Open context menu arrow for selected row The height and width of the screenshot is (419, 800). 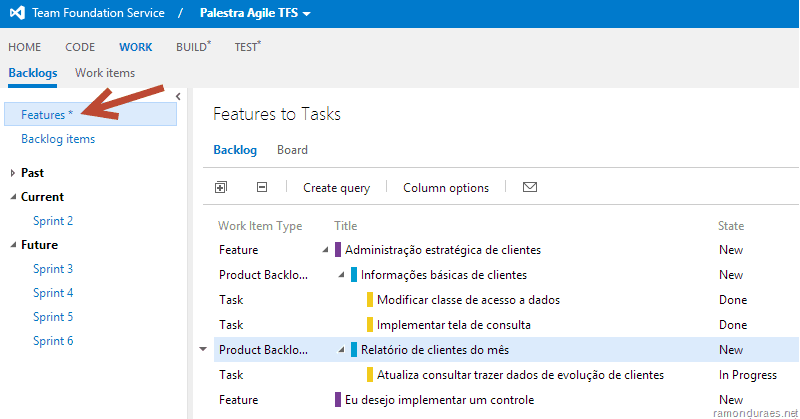click(203, 350)
